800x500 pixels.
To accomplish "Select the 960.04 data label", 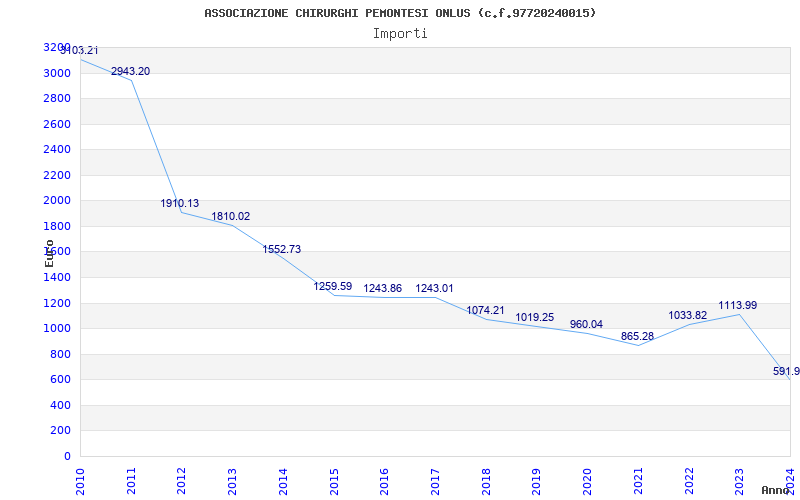I will pyautogui.click(x=586, y=324).
